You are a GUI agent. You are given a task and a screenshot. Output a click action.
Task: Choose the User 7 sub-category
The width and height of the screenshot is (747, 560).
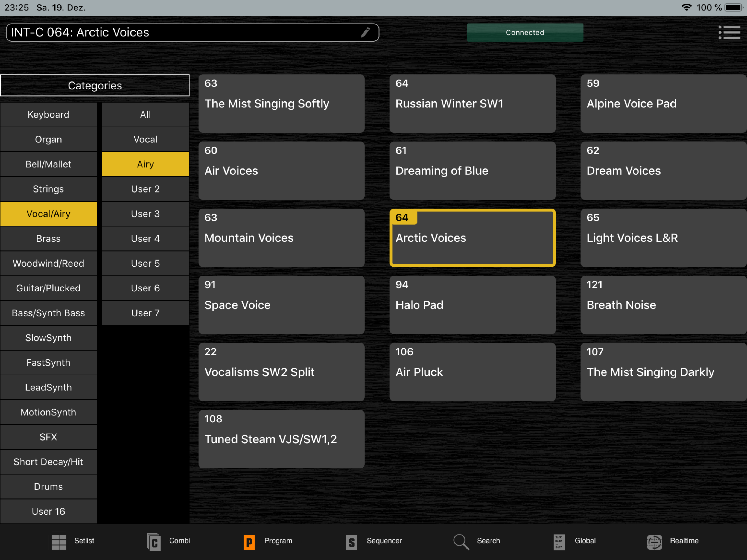tap(145, 313)
